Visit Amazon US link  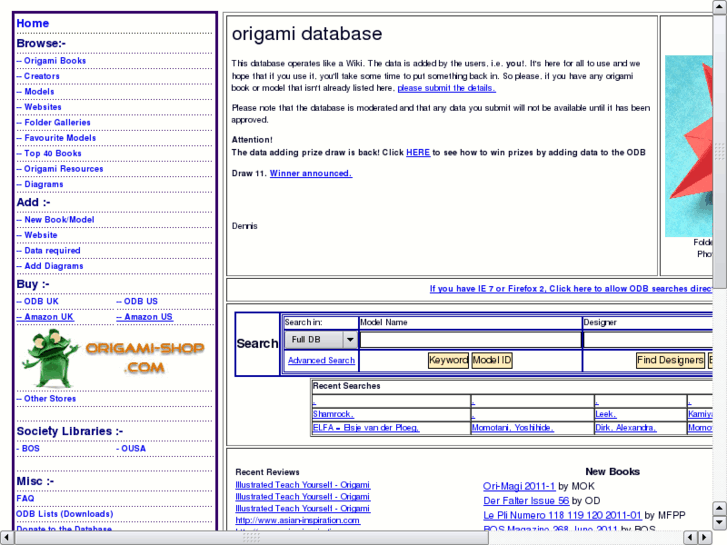[x=144, y=317]
